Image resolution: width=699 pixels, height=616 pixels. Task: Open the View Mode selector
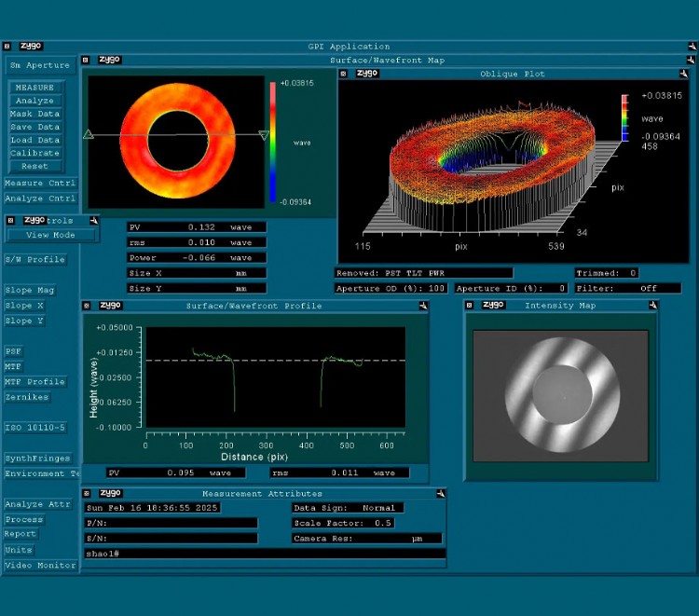tap(51, 235)
